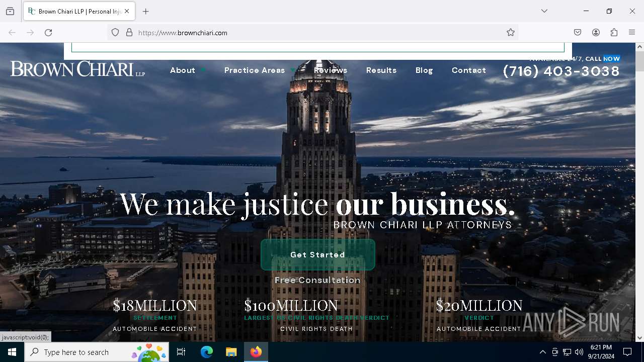This screenshot has height=362, width=644.
Task: Open the taskbar clock and date
Action: (x=601, y=352)
